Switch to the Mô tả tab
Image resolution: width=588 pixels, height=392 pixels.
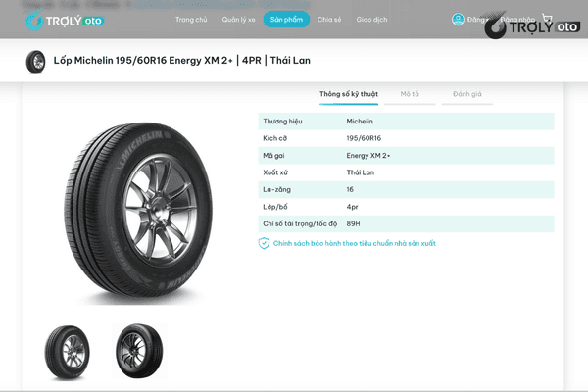[410, 94]
